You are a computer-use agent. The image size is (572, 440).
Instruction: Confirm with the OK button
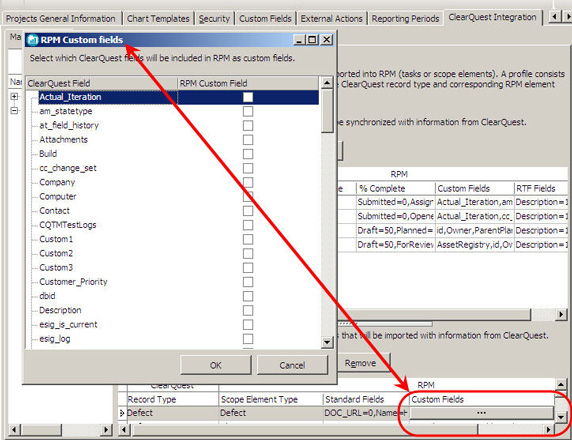pos(216,365)
